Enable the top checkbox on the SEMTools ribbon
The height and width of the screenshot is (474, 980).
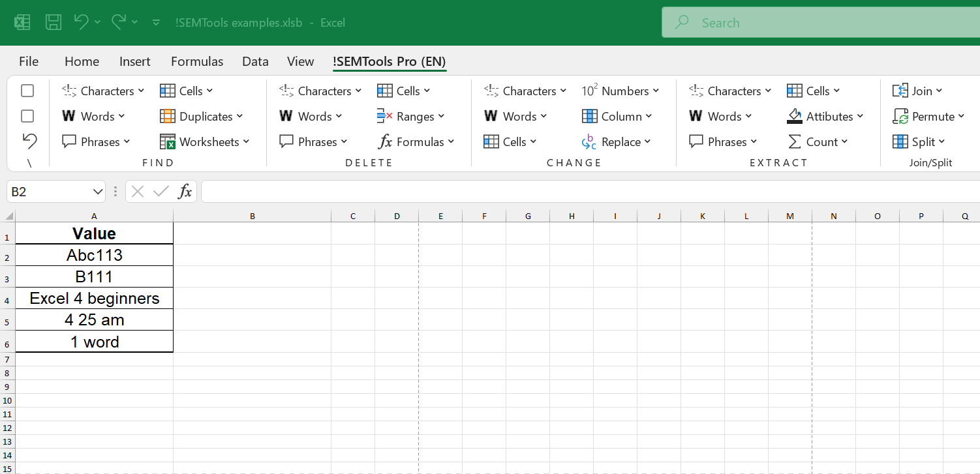click(x=27, y=91)
